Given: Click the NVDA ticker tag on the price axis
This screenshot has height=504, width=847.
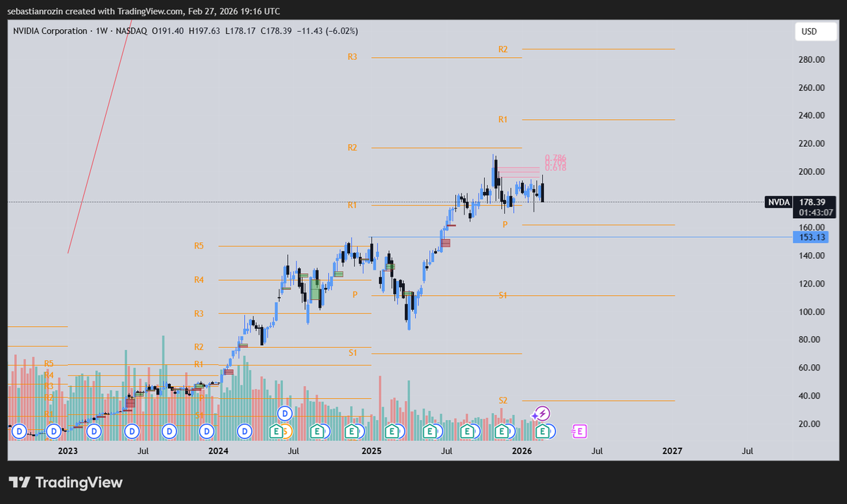Looking at the screenshot, I should [x=779, y=203].
